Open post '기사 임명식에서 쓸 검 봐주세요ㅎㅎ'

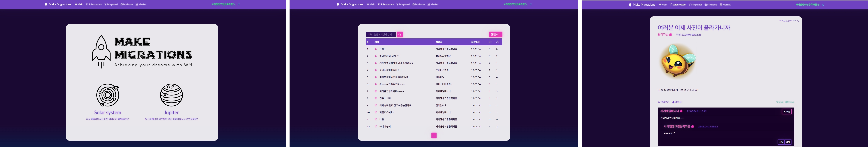(x=396, y=63)
